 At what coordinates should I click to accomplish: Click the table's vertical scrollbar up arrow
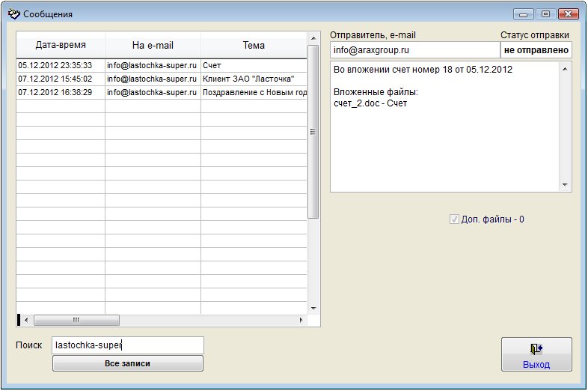(x=313, y=38)
